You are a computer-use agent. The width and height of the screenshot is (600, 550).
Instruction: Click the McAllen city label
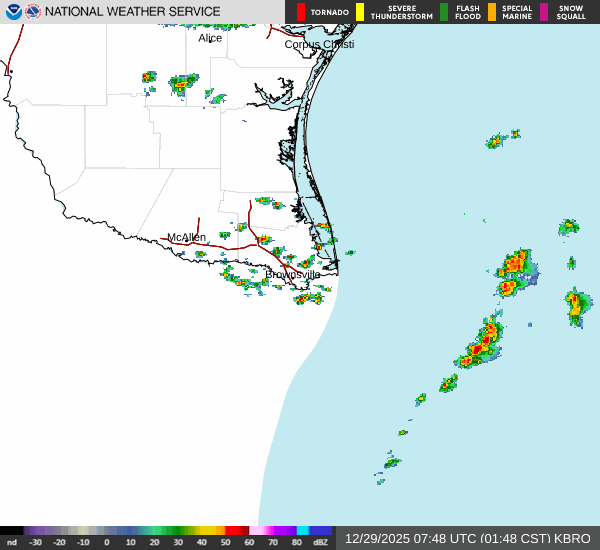click(x=187, y=237)
